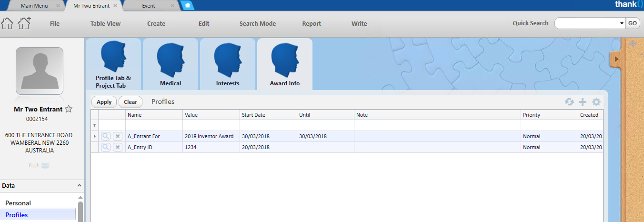Expand the corkboard side panel arrow
The height and width of the screenshot is (222, 644).
click(616, 59)
